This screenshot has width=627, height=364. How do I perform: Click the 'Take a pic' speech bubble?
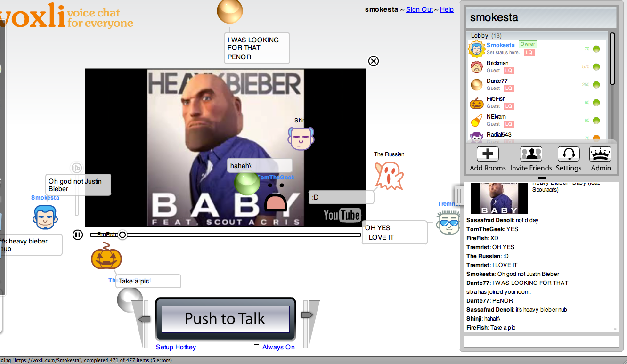[148, 281]
